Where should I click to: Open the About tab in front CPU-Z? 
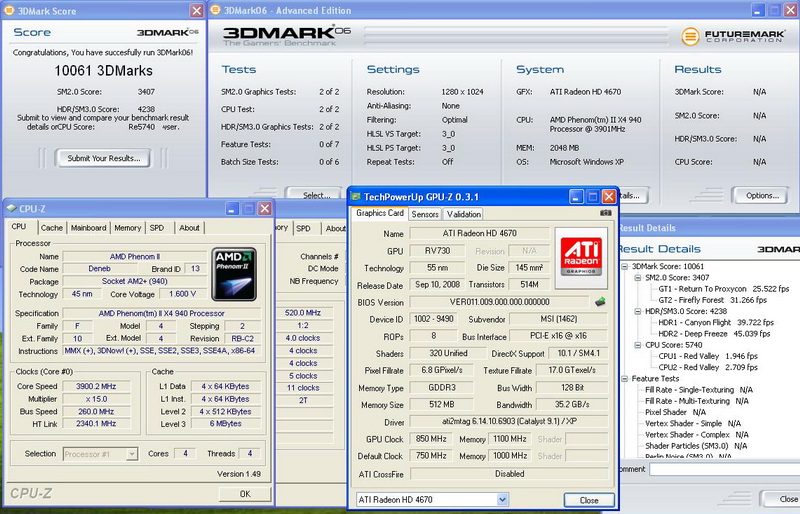pos(189,228)
